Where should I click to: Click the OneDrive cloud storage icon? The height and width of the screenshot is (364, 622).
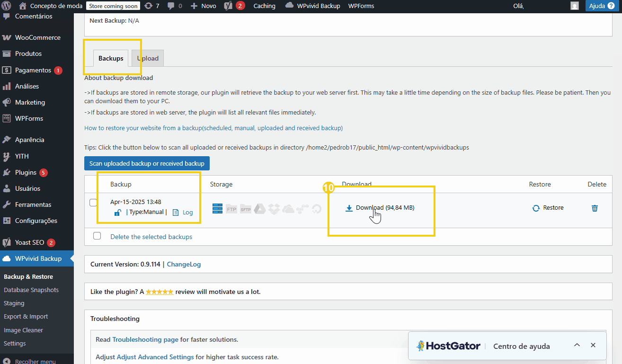pyautogui.click(x=288, y=209)
